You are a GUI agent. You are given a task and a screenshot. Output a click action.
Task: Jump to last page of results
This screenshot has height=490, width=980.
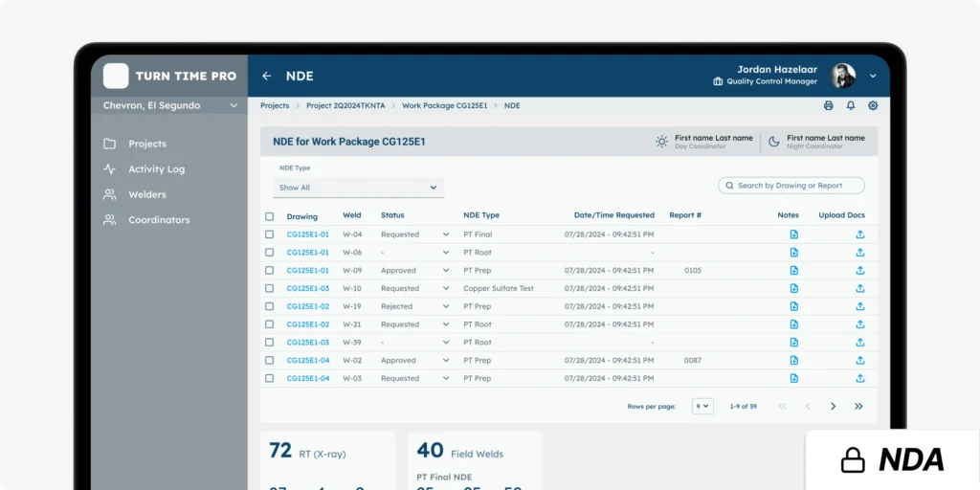pos(858,407)
